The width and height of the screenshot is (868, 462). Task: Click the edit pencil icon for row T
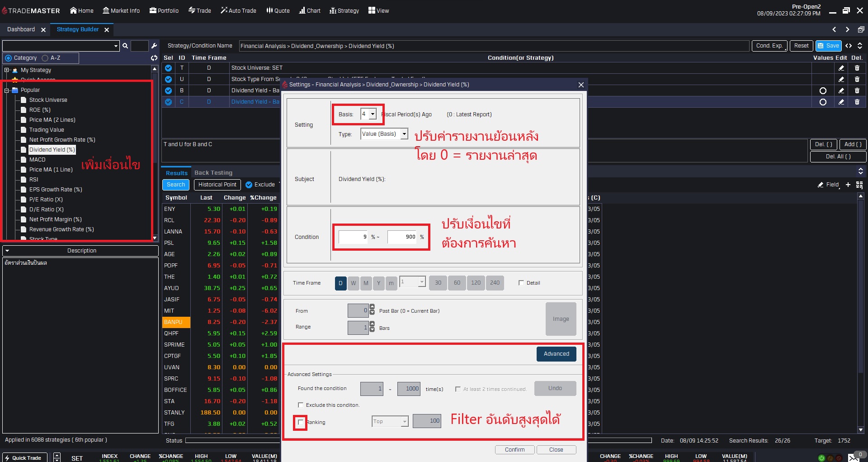pos(841,68)
